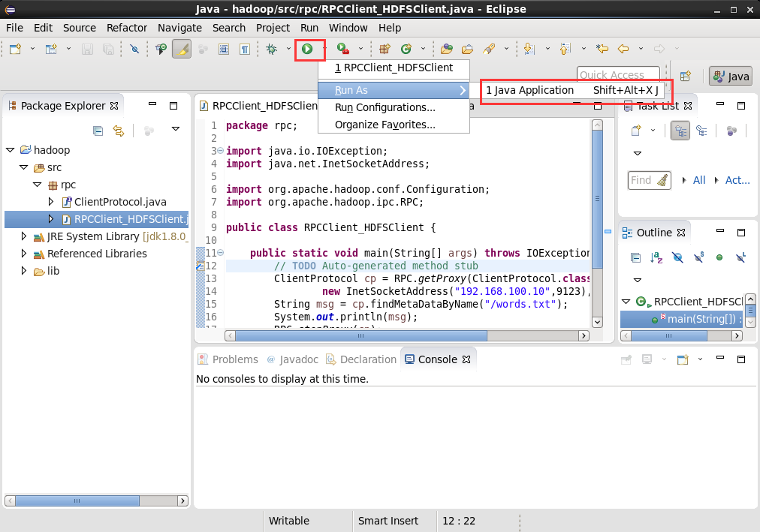Switch to the Declaration tab
This screenshot has height=532, width=760.
361,359
